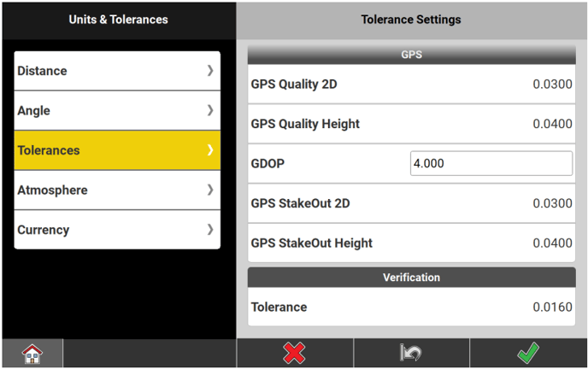Viewport: 588px width, 369px height.
Task: Click the Verification section header
Action: pos(411,278)
